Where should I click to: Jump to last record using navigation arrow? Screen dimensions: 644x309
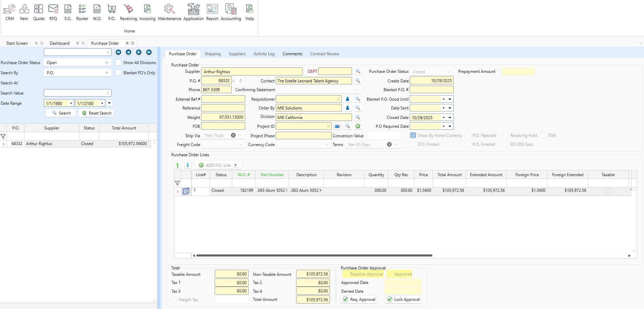pyautogui.click(x=149, y=52)
